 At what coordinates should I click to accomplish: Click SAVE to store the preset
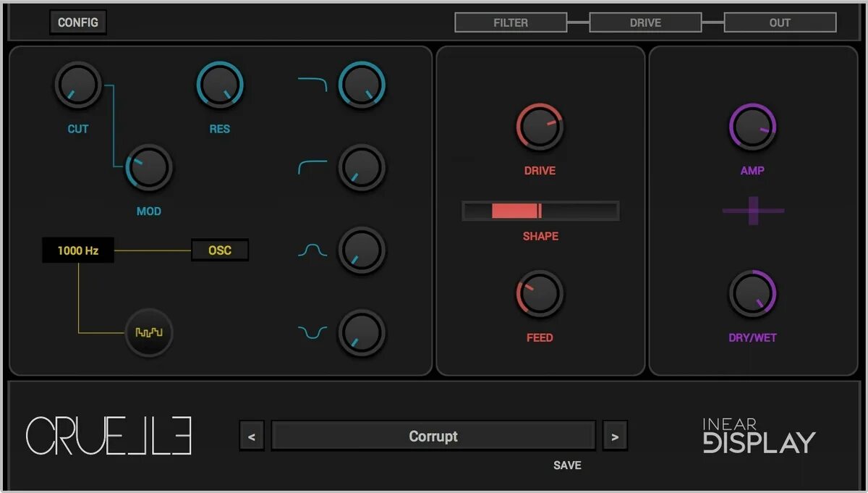(x=567, y=465)
